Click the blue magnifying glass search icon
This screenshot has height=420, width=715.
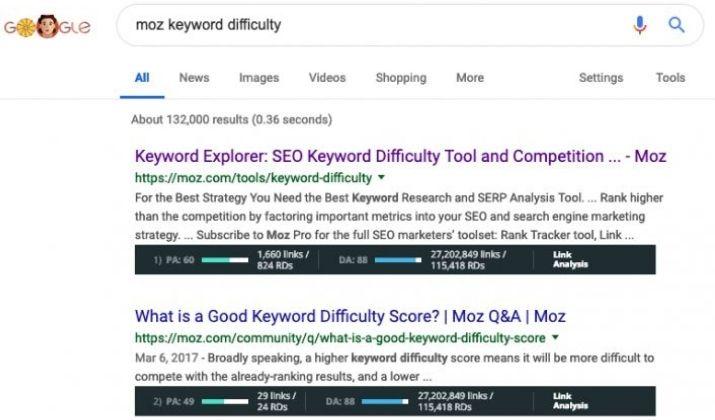tap(676, 25)
